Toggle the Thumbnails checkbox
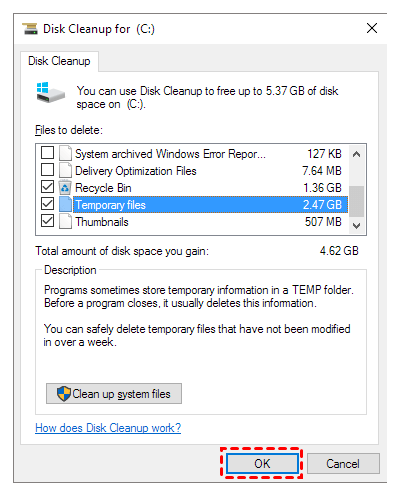 click(47, 221)
